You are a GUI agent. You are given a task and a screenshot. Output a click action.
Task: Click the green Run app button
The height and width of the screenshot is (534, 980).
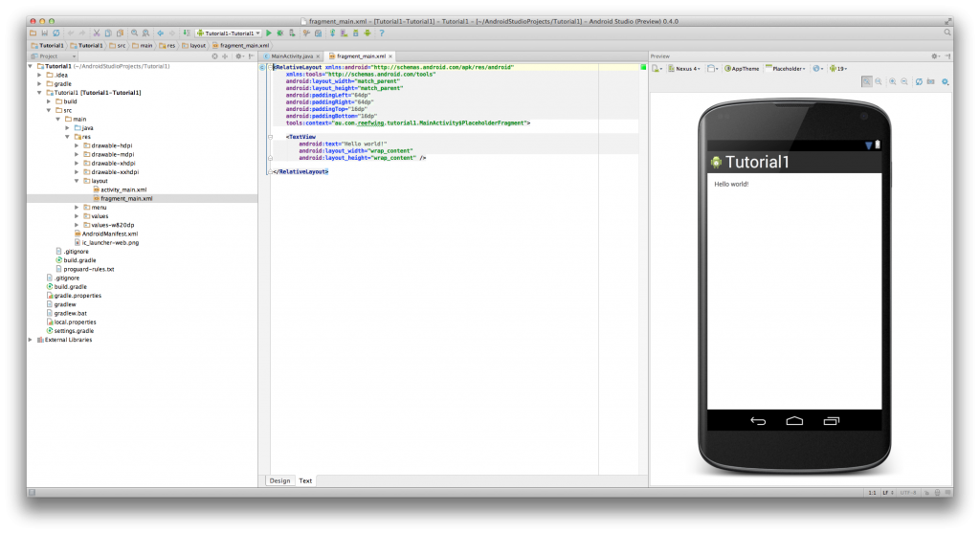pos(270,33)
